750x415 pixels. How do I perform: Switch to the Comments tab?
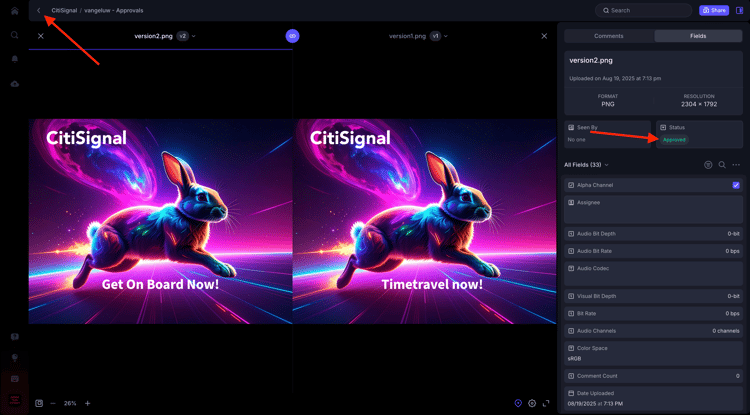609,36
